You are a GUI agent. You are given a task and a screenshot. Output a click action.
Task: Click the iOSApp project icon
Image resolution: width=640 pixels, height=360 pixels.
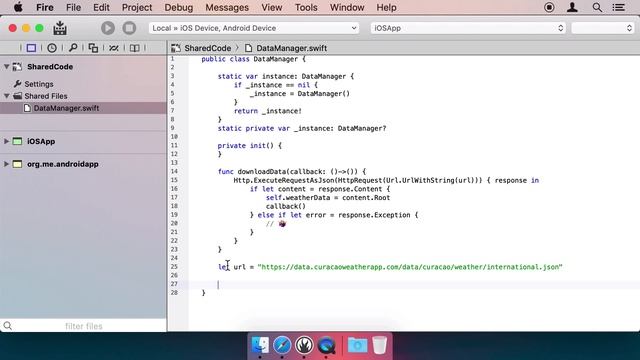coord(17,141)
